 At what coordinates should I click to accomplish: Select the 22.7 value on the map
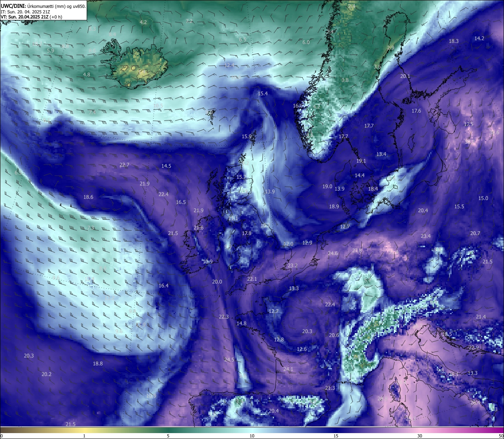point(124,165)
